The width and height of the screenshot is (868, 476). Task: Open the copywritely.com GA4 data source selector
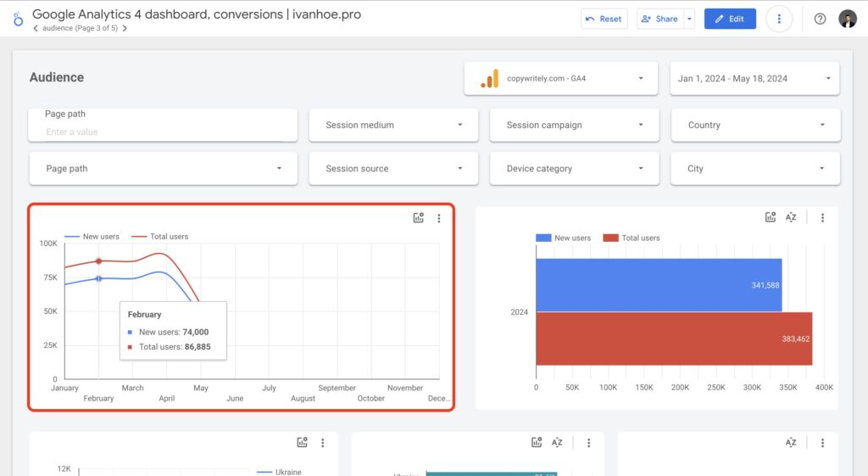(x=561, y=78)
